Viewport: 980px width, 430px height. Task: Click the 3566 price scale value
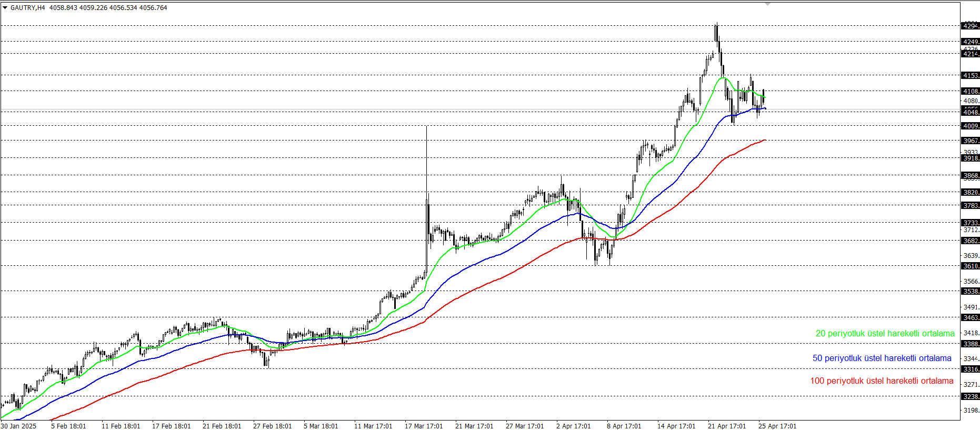[971, 282]
